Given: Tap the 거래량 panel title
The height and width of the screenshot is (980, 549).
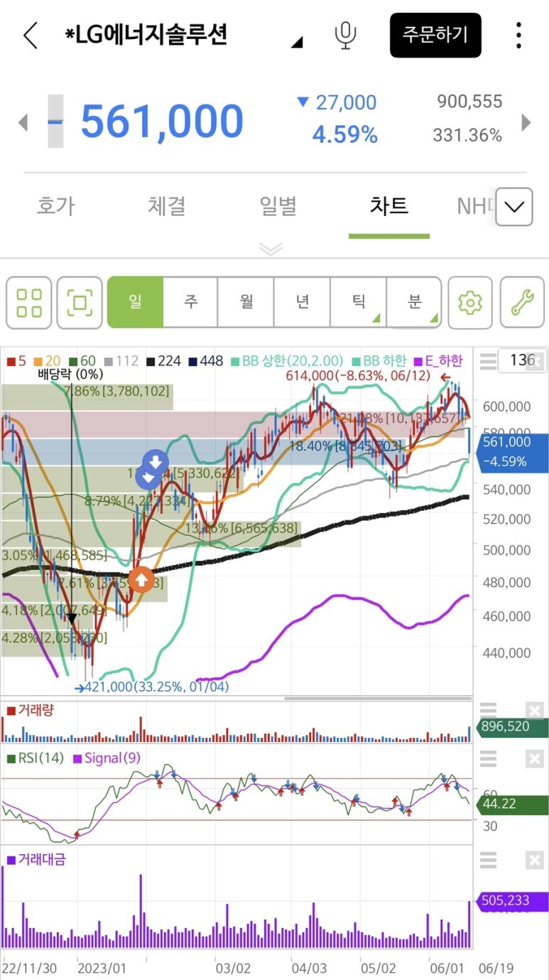Looking at the screenshot, I should [x=31, y=710].
